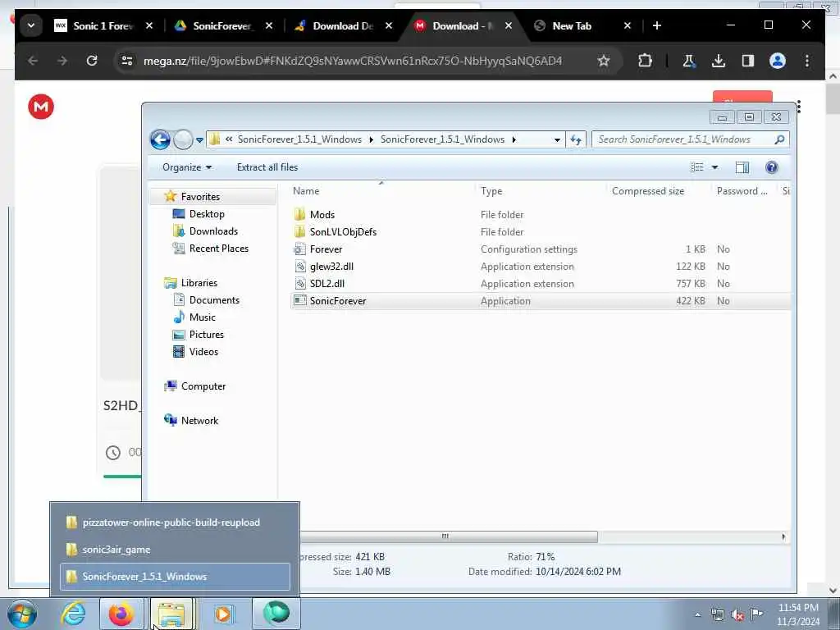Switch to pizzatower-online-public-build-reupload window
The width and height of the screenshot is (840, 630).
click(175, 523)
